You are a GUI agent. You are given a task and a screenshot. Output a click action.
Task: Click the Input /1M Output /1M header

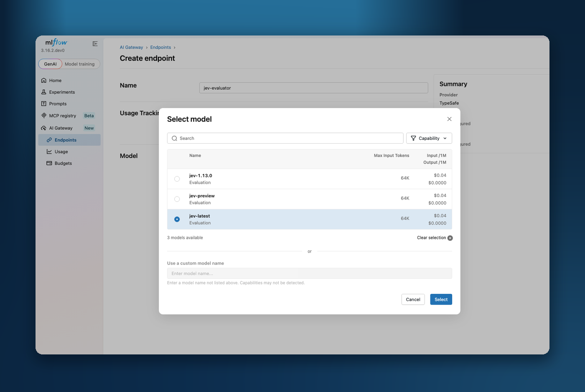pos(435,159)
